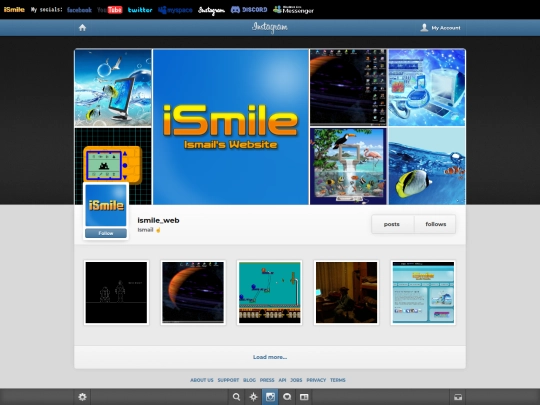Viewport: 540px width, 405px height.
Task: Select the Instagram camera icon in bottom bar
Action: point(270,397)
